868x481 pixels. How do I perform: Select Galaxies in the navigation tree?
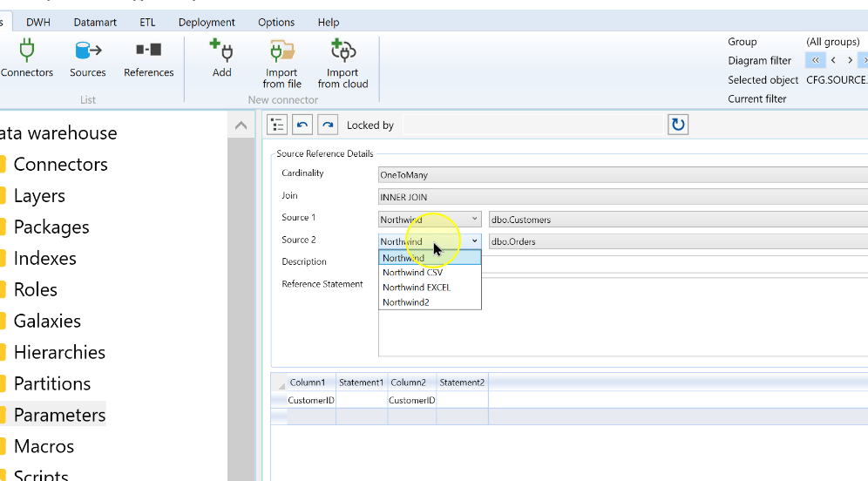(47, 321)
